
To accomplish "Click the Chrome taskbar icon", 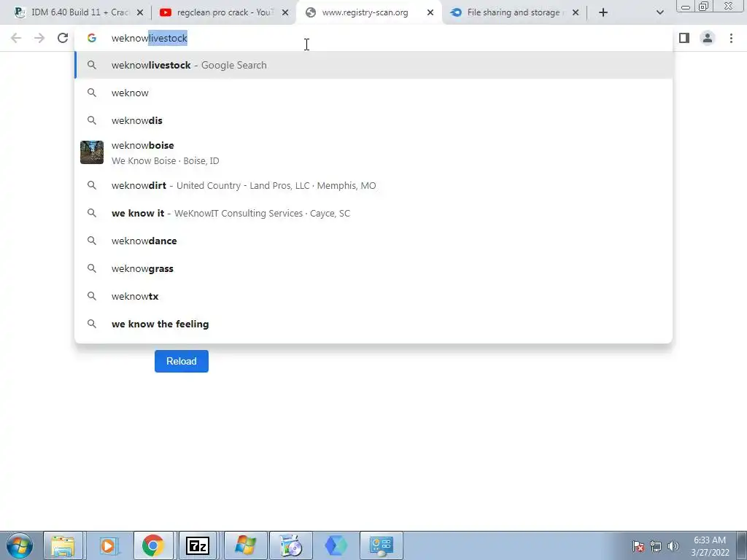I will coord(153,545).
